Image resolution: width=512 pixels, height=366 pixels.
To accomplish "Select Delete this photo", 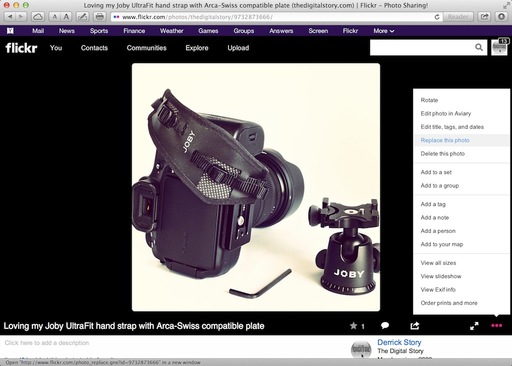I will click(443, 154).
